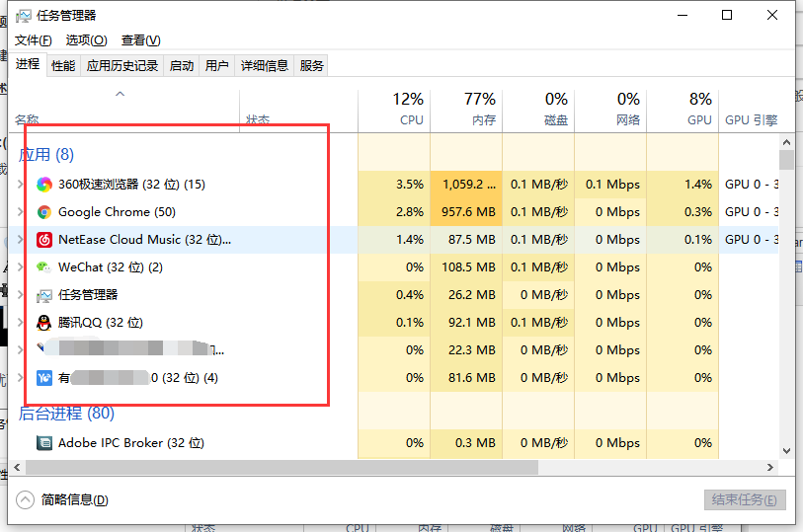The width and height of the screenshot is (803, 532).
Task: Expand the Google Chrome process group
Action: [x=21, y=212]
